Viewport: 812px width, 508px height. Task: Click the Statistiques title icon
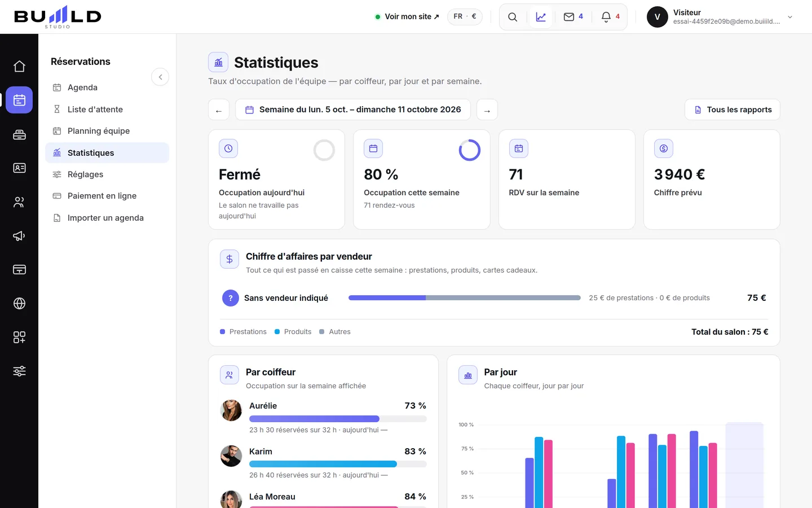(218, 62)
